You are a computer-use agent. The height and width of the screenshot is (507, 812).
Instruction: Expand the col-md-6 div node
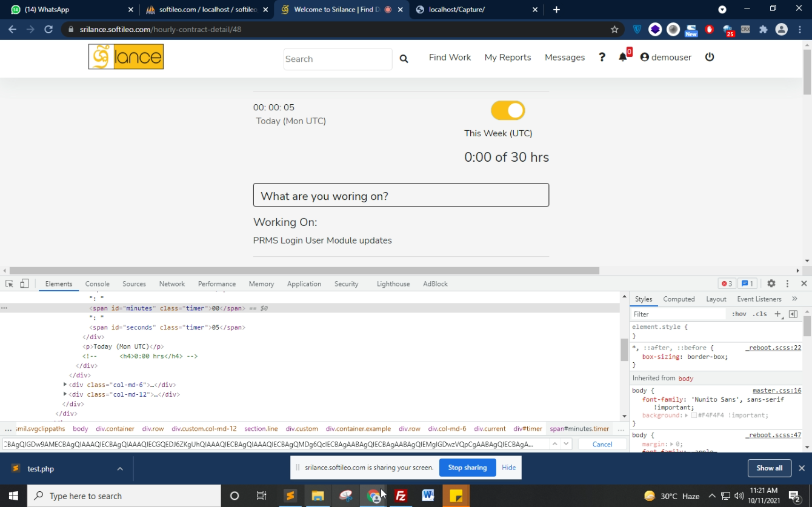click(x=65, y=385)
